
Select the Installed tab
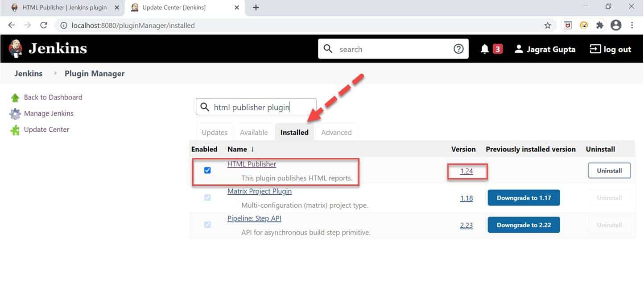pyautogui.click(x=294, y=132)
